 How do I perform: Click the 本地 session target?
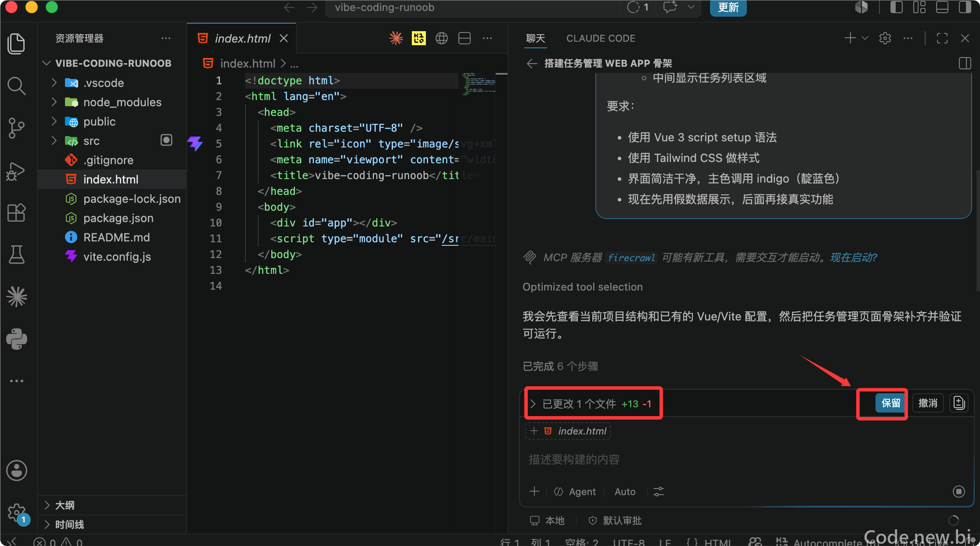click(547, 521)
